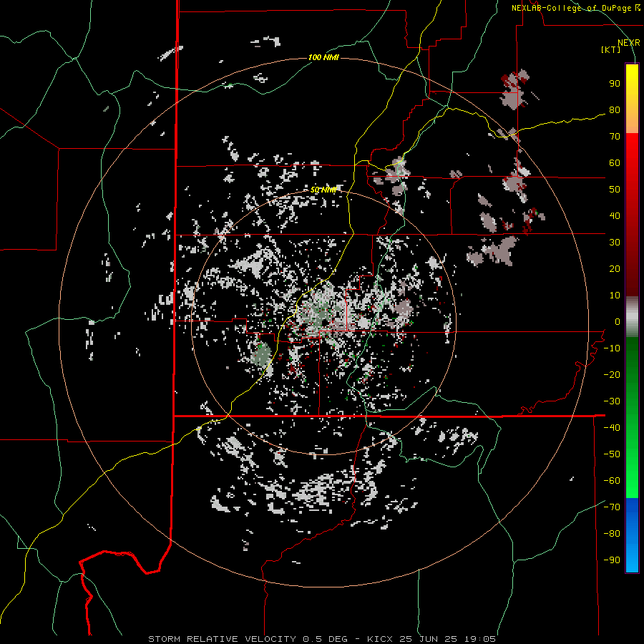Click the 60 value on the velocity scale
Viewport: 644px width, 644px height.
point(615,162)
